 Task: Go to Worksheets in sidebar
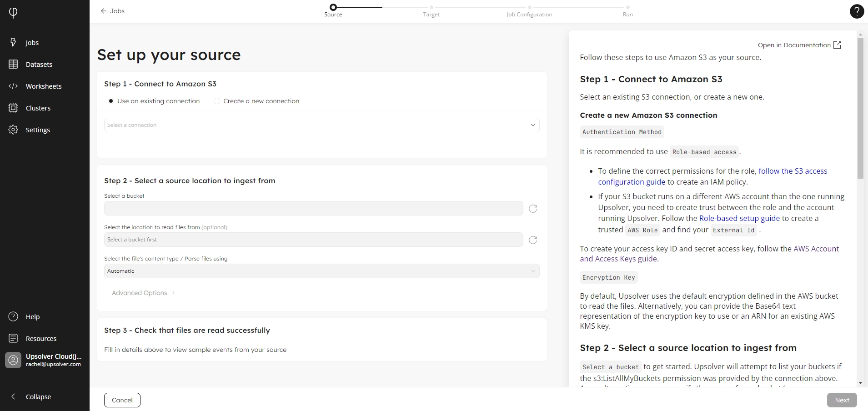pos(43,86)
